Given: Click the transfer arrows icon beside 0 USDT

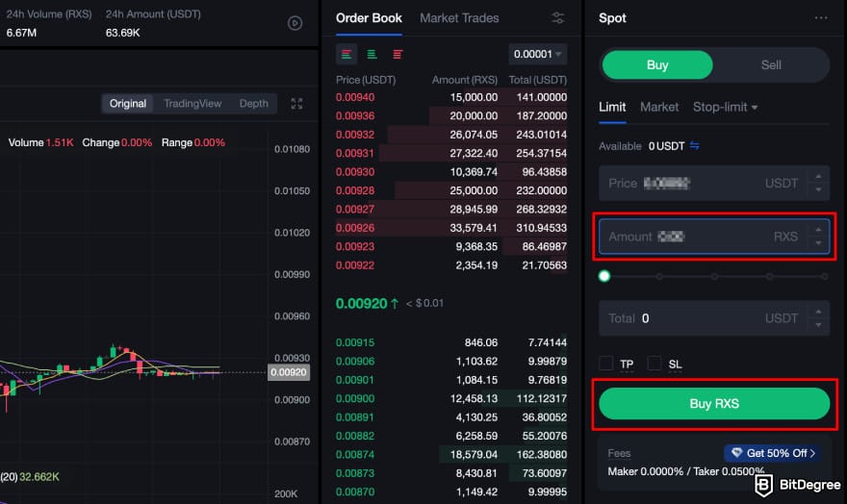Looking at the screenshot, I should click(x=695, y=145).
